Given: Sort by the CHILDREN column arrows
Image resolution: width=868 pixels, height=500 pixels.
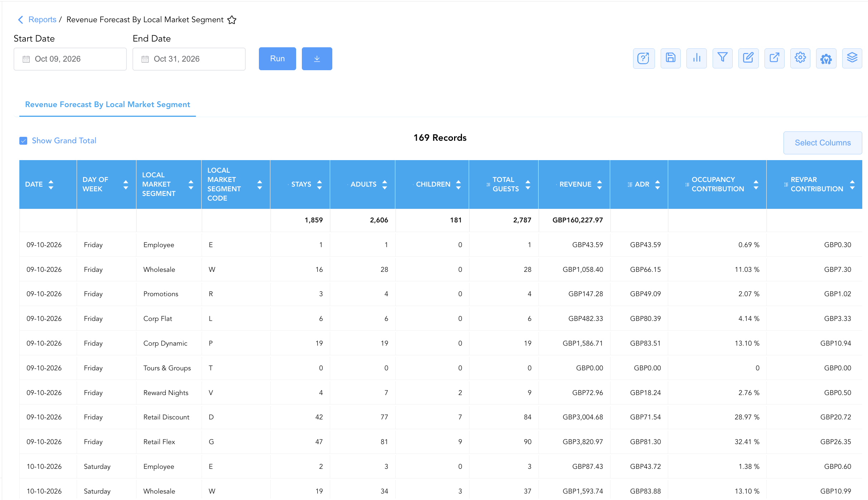Looking at the screenshot, I should tap(458, 184).
